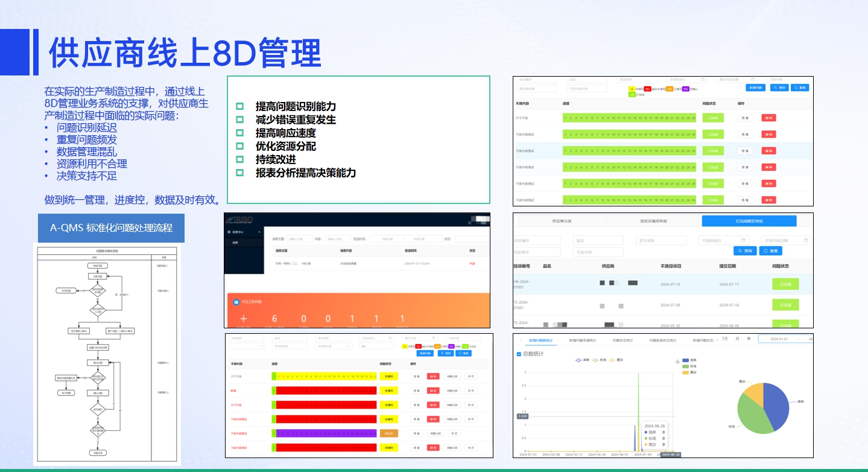Click the blue icon beside 今日工作内容
This screenshot has height=472, width=868.
(238, 301)
